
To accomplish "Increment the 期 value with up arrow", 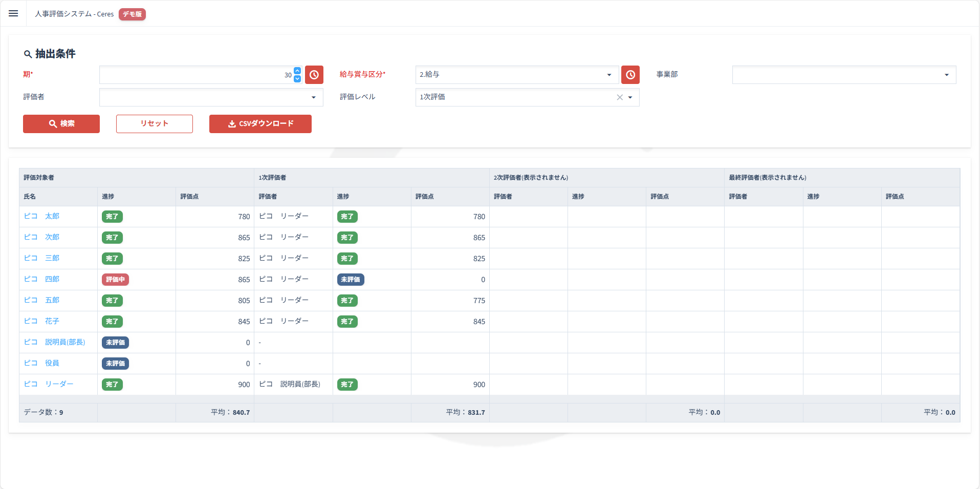I will point(297,71).
